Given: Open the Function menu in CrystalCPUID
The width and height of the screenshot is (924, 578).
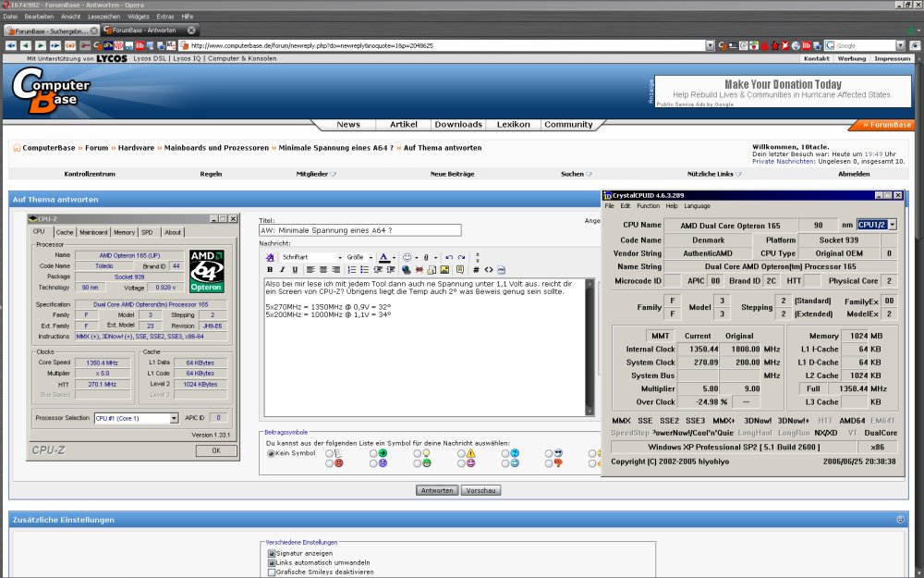Looking at the screenshot, I should [648, 206].
